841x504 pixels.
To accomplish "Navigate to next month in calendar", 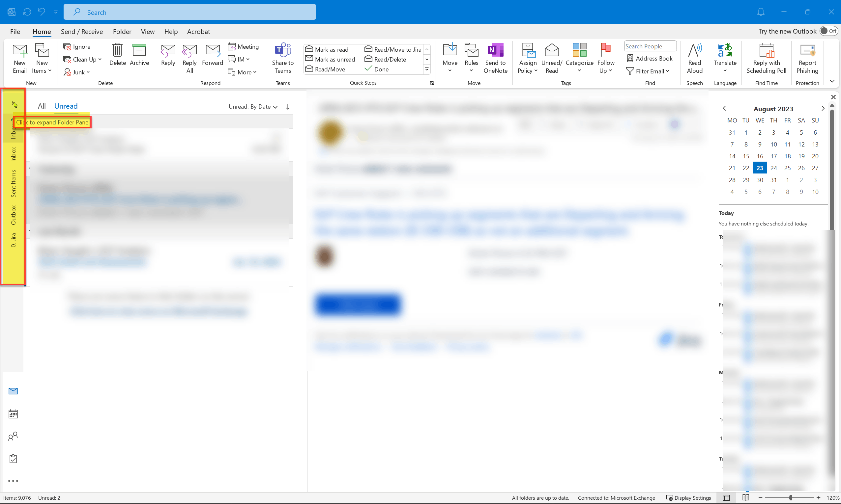I will [x=824, y=109].
